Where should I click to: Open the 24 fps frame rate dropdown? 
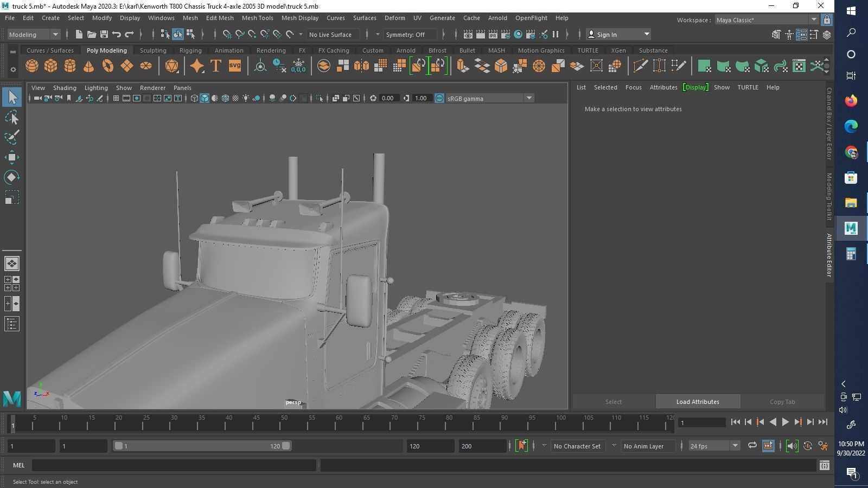point(714,446)
